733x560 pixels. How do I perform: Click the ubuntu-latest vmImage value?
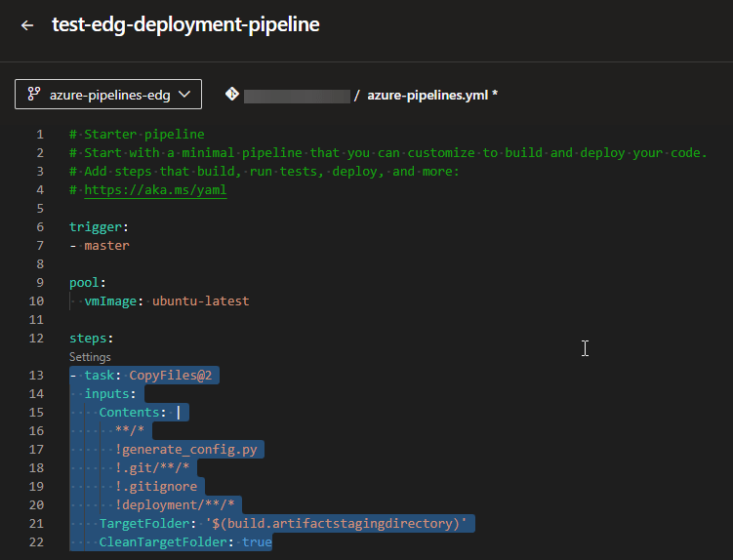tap(200, 301)
